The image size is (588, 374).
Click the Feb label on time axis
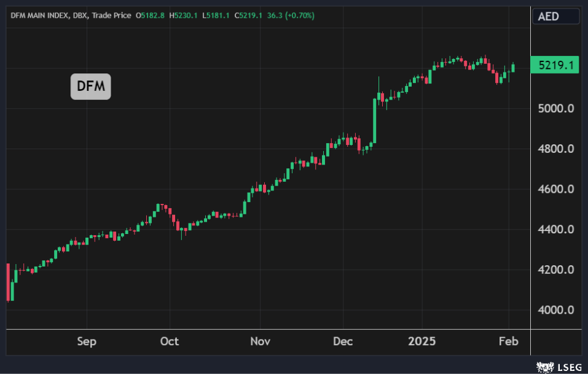[509, 341]
